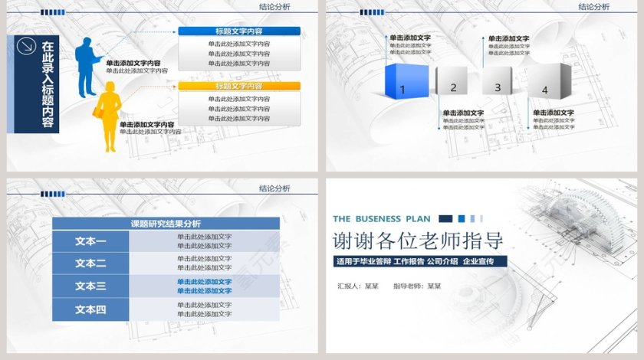Select the yellow businesswoman silhouette figure
The height and width of the screenshot is (360, 644).
[107, 117]
